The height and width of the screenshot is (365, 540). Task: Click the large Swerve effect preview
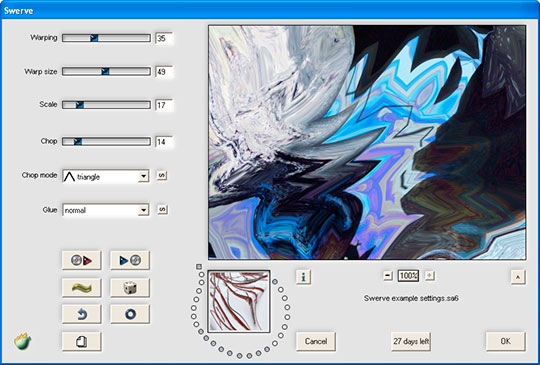[x=367, y=142]
